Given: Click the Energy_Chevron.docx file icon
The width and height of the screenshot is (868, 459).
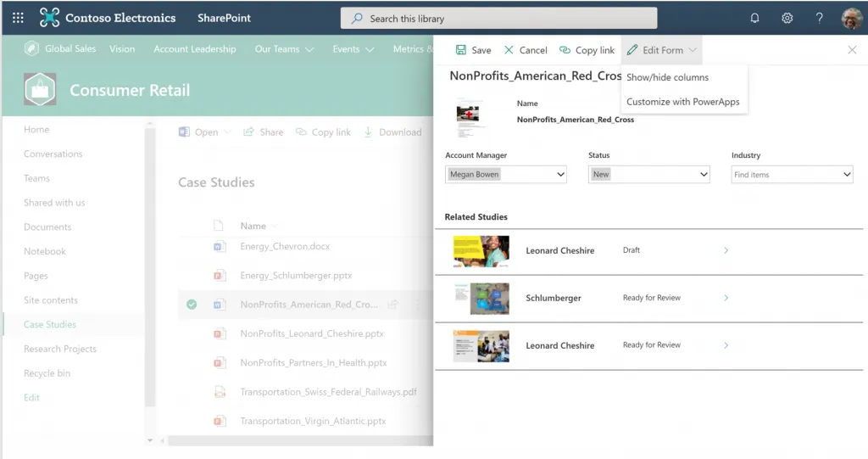Looking at the screenshot, I should click(x=220, y=247).
